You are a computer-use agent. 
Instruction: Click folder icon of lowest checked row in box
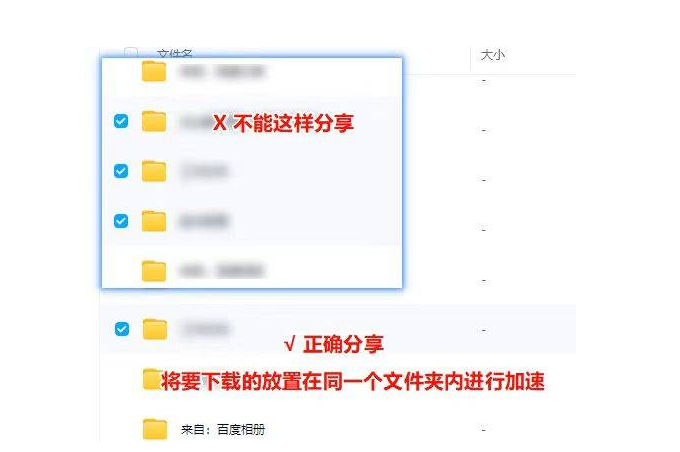(154, 221)
